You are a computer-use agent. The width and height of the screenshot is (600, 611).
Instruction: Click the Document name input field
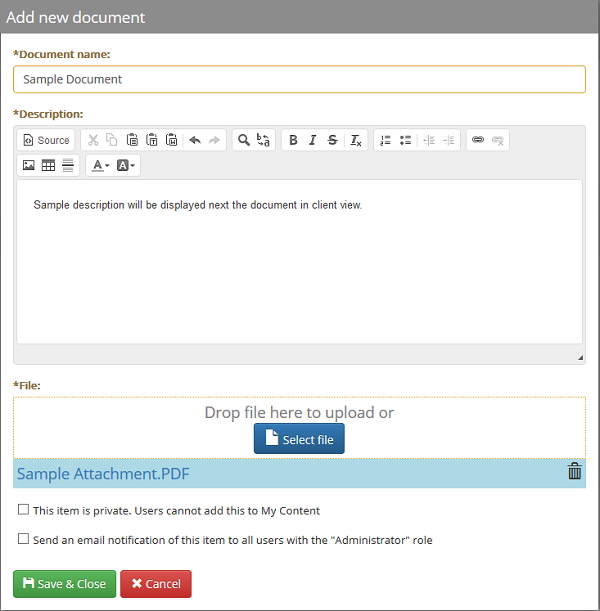click(299, 79)
